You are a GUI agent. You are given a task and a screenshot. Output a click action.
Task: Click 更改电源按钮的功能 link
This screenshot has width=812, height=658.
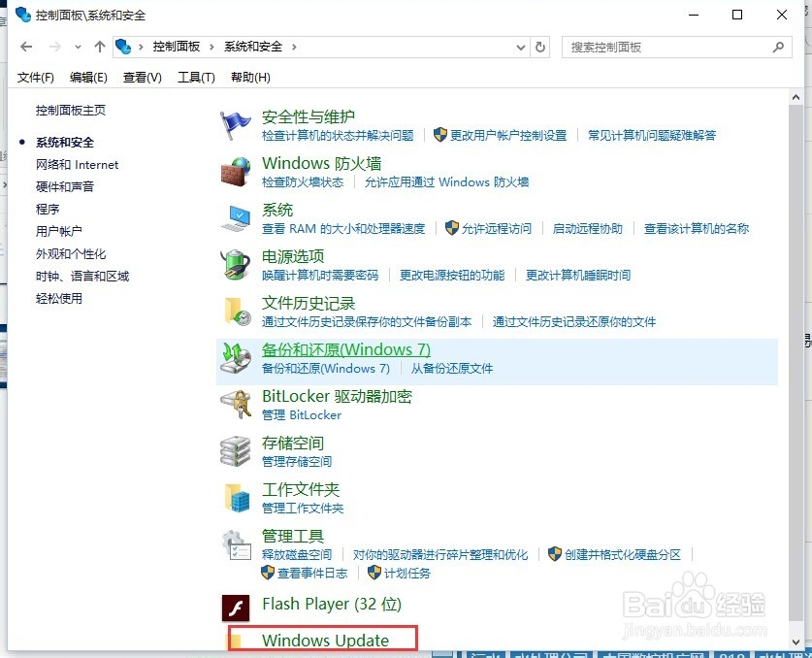coord(452,276)
